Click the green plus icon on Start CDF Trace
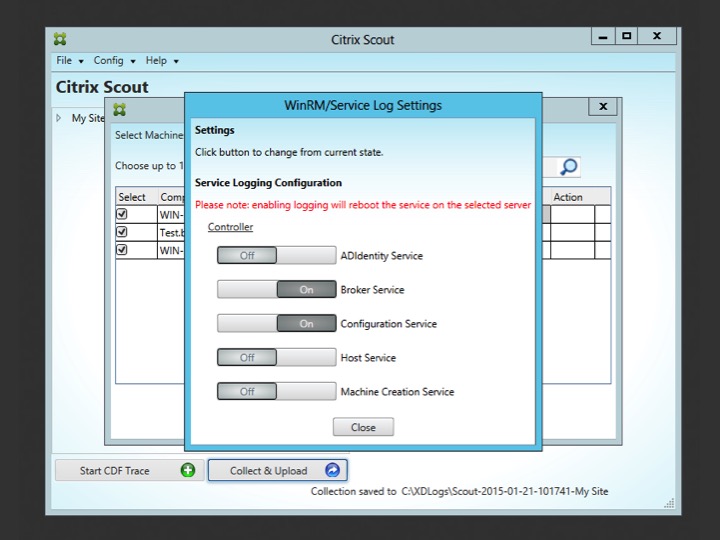Screen dimensions: 720x540 [x=188, y=470]
